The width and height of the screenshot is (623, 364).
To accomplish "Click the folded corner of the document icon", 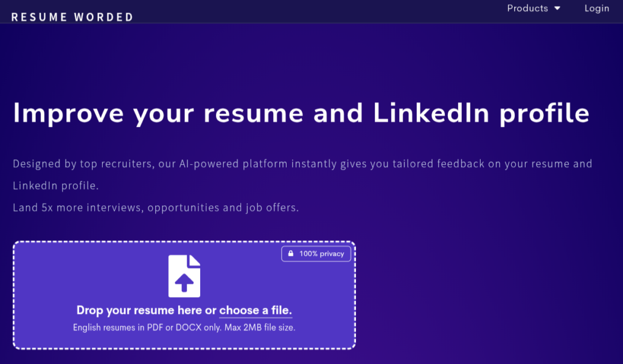I will coord(194,261).
